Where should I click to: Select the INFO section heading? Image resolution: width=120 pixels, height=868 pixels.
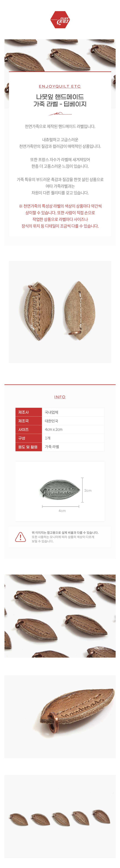tap(60, 397)
